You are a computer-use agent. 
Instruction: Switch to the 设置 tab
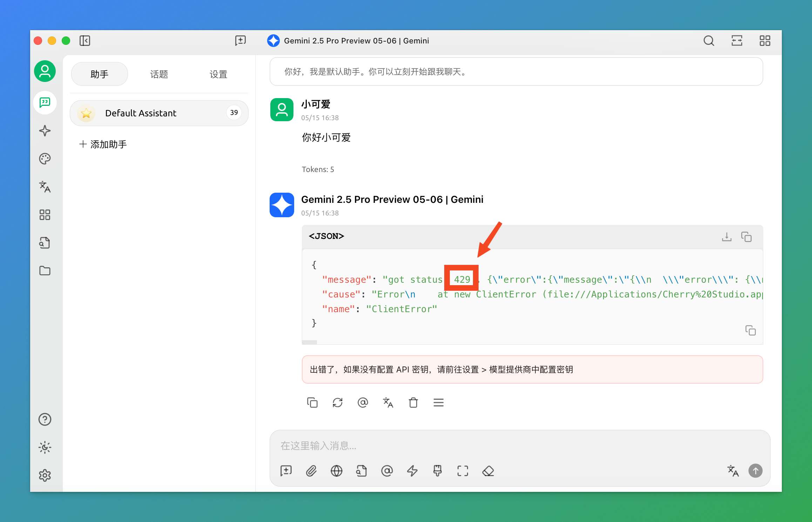pos(218,74)
